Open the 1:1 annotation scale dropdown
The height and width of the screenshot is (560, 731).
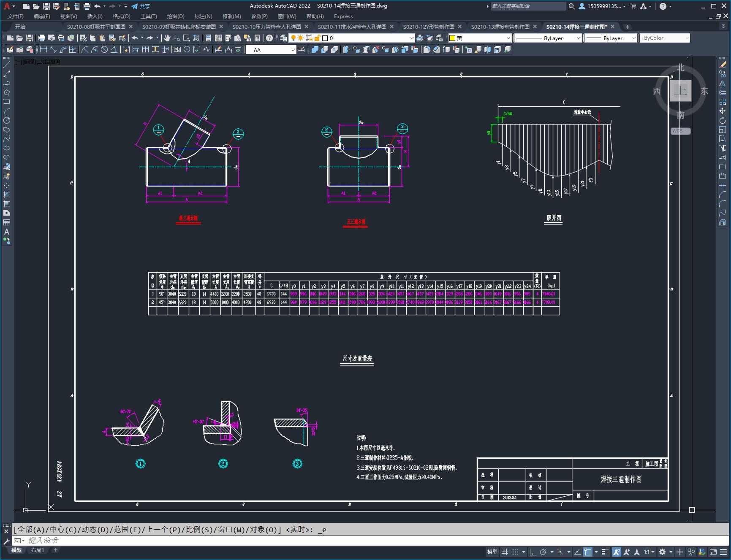click(x=649, y=552)
